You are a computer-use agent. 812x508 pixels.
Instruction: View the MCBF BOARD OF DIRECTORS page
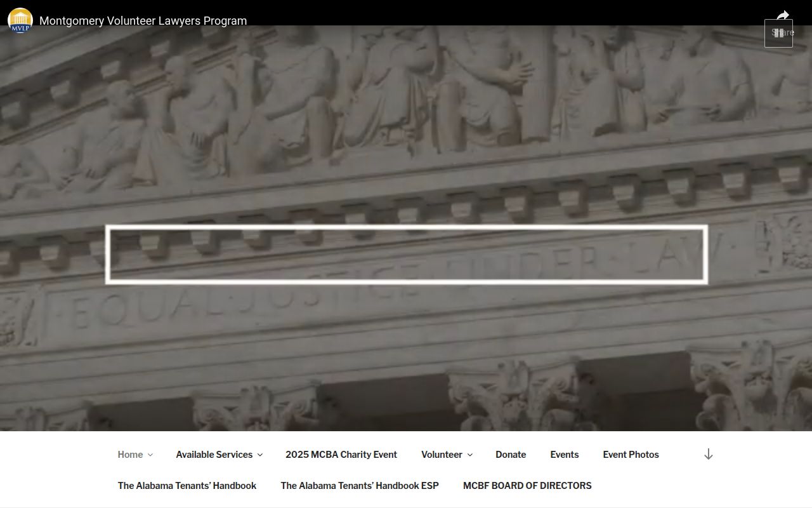point(527,486)
